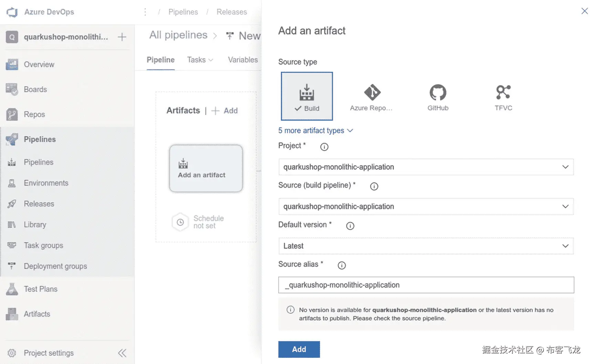Click the Source alias info icon
Image resolution: width=590 pixels, height=364 pixels.
click(341, 266)
